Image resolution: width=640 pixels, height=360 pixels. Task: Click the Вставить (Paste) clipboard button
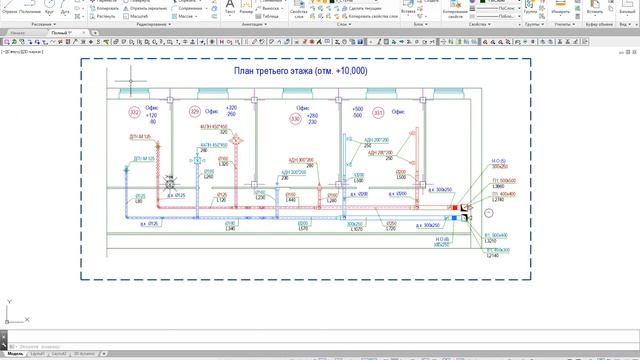coord(595,7)
